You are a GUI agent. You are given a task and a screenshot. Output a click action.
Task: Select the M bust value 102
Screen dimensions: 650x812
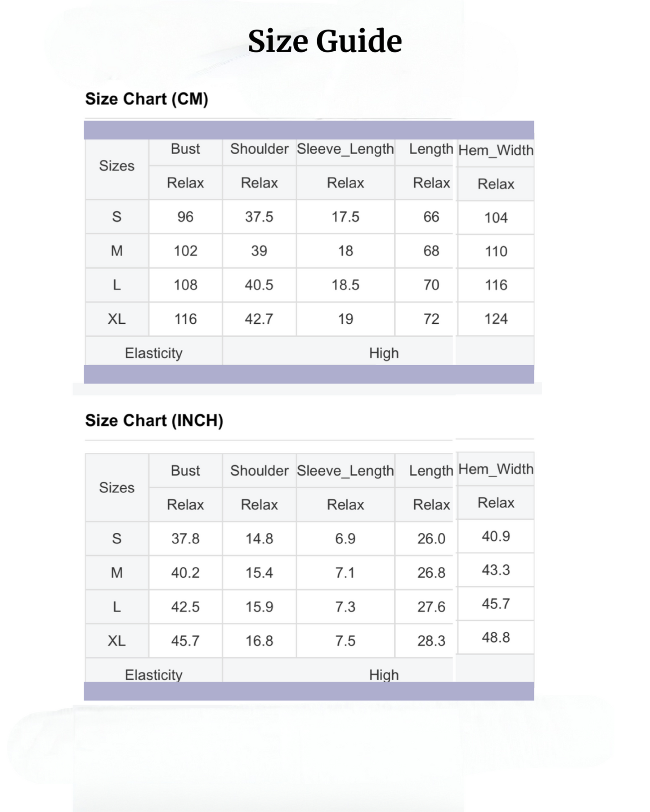pyautogui.click(x=185, y=251)
